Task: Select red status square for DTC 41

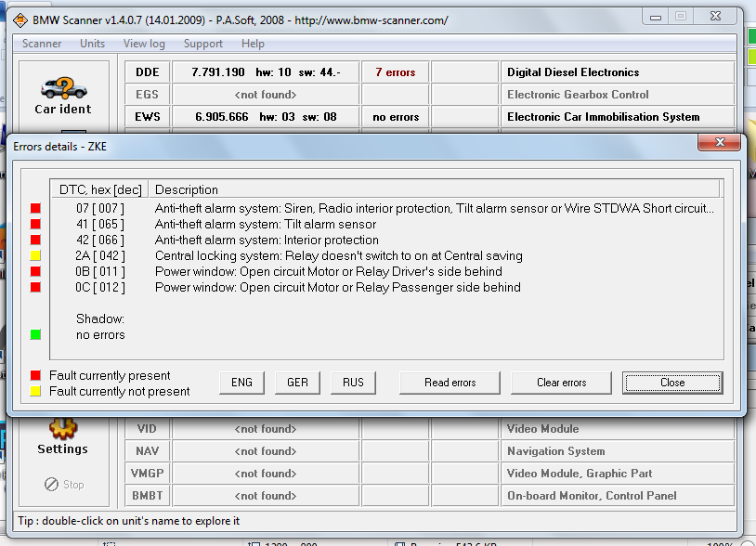Action: point(35,224)
